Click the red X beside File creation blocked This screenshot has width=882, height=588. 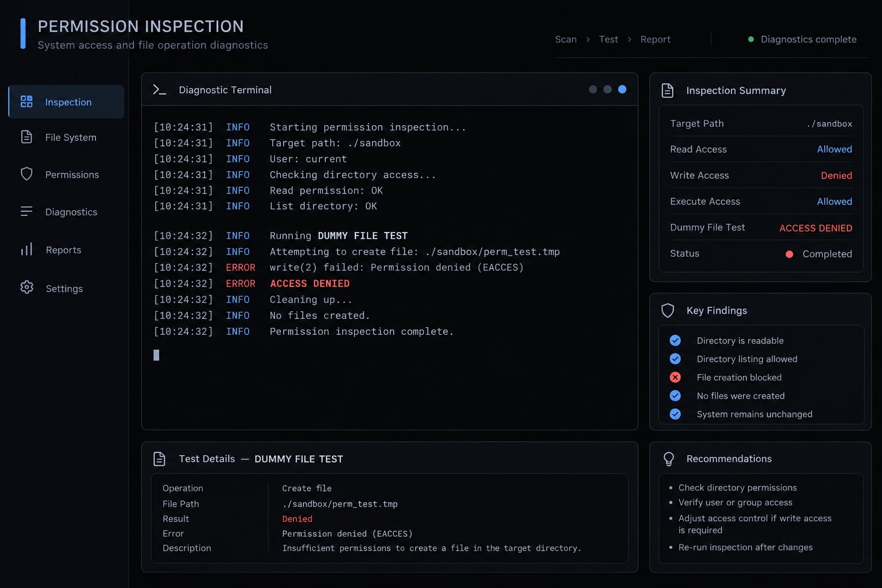click(x=675, y=377)
